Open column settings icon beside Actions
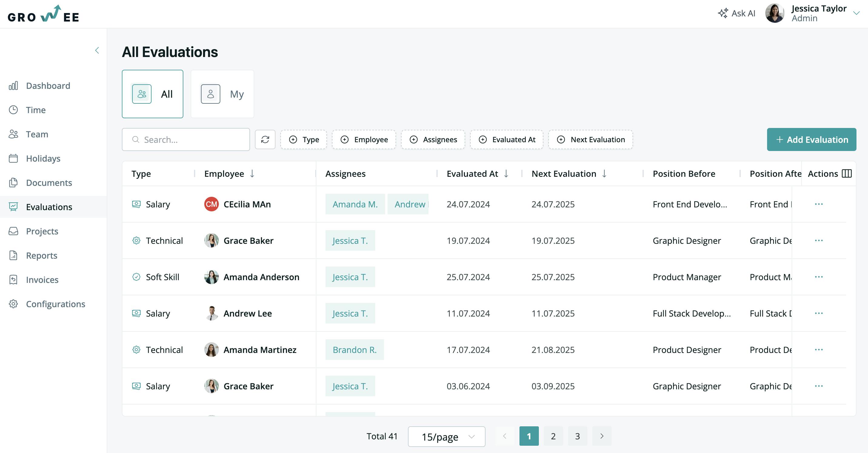 pyautogui.click(x=846, y=173)
